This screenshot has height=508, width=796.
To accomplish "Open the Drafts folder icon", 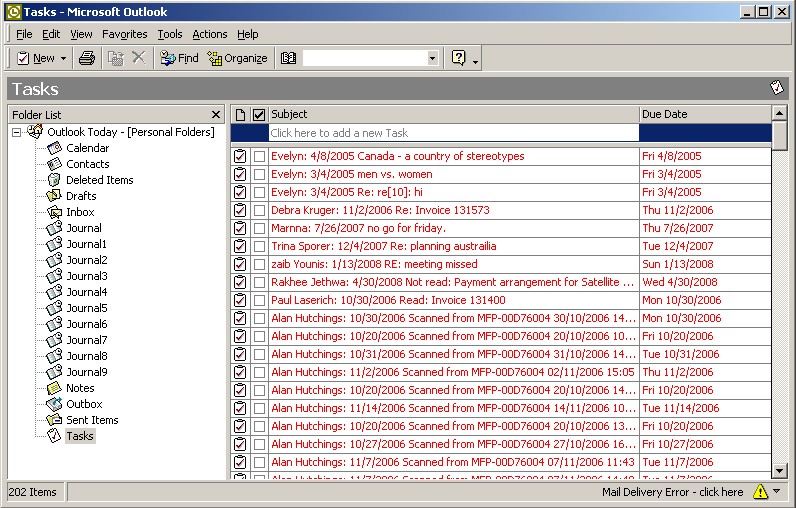I will tap(54, 196).
